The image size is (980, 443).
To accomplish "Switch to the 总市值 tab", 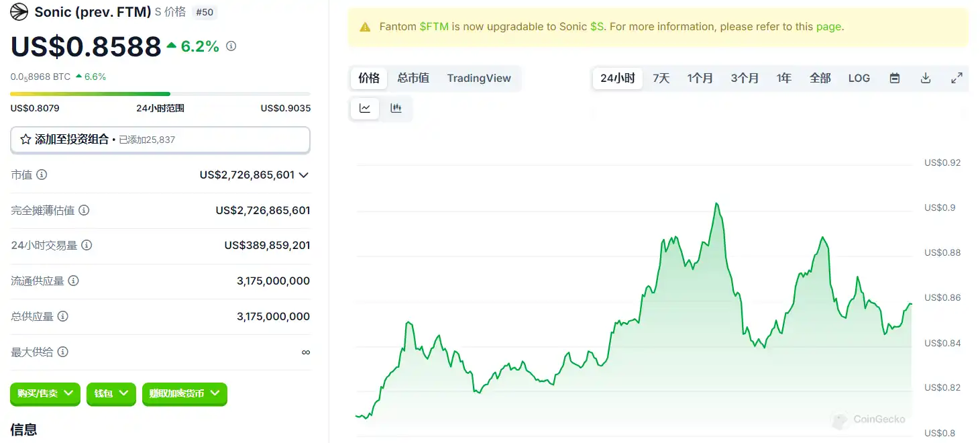I will pyautogui.click(x=413, y=79).
